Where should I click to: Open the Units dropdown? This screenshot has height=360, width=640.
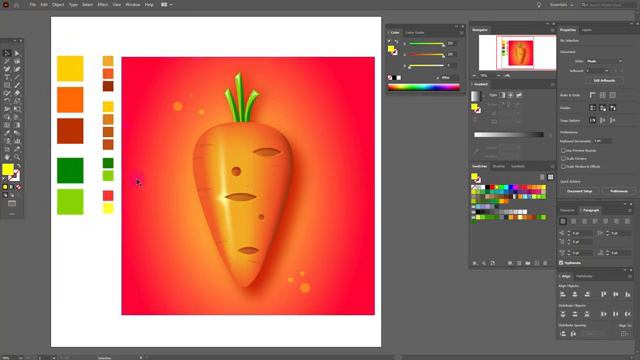point(604,61)
